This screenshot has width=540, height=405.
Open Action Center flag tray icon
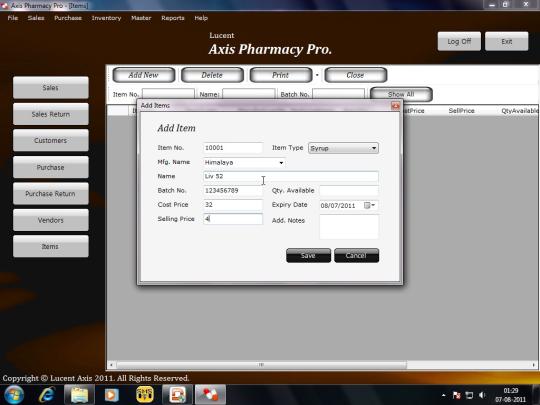click(457, 395)
